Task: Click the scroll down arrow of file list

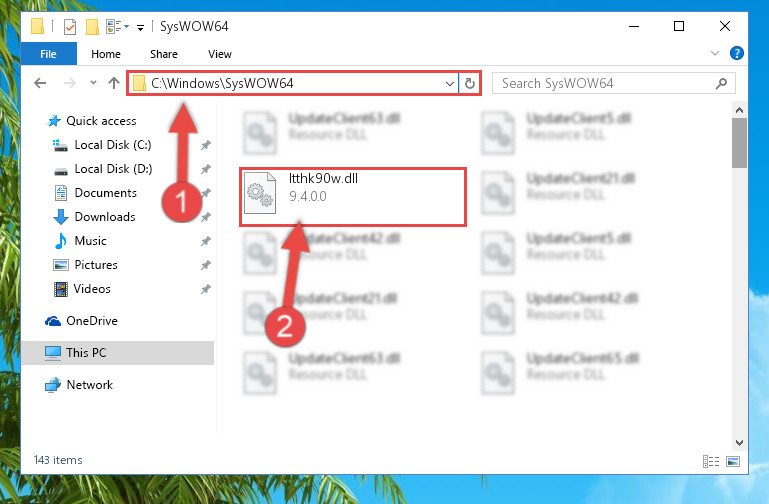Action: pyautogui.click(x=739, y=443)
